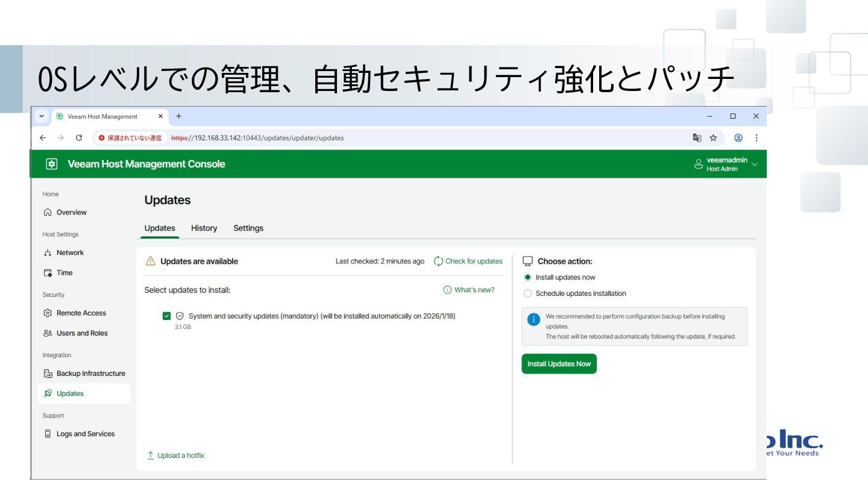The width and height of the screenshot is (868, 488).
Task: Open a new browser tab
Action: 178,116
